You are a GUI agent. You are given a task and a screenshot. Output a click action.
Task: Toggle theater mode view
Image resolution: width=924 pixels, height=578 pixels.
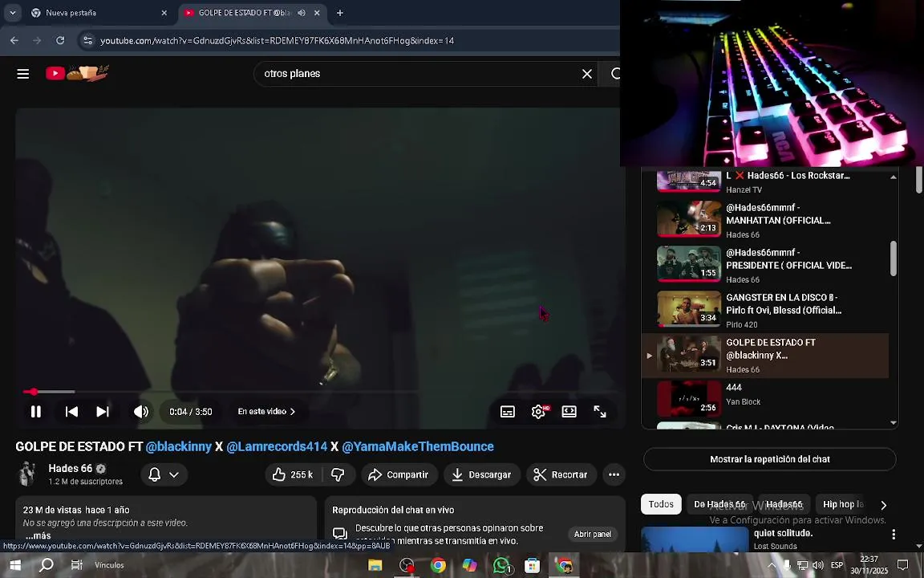pyautogui.click(x=569, y=412)
